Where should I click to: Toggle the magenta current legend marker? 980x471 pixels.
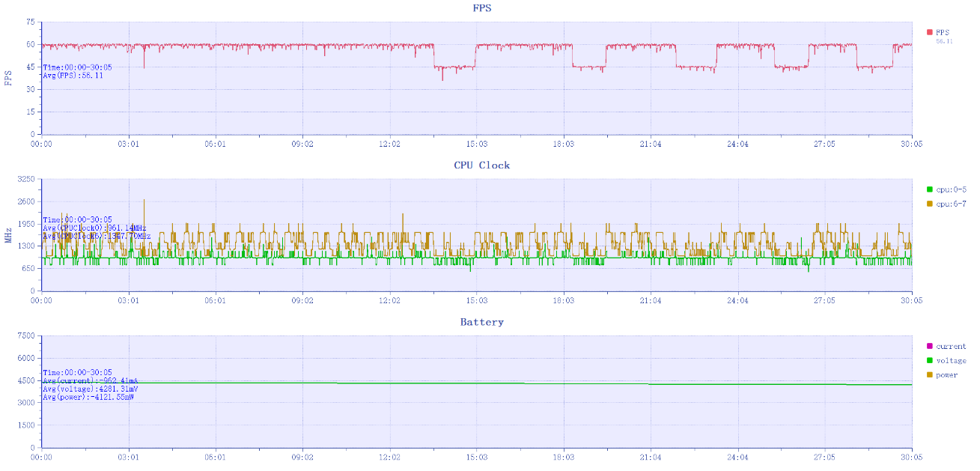929,346
